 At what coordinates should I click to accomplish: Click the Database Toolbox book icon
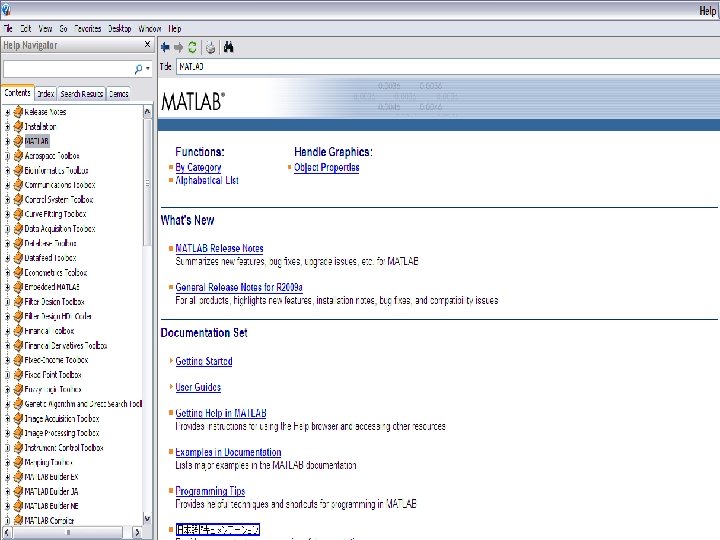coord(18,243)
